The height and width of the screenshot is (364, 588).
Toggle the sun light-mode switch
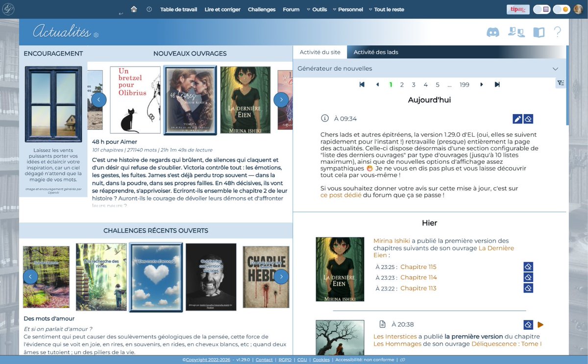pyautogui.click(x=561, y=9)
